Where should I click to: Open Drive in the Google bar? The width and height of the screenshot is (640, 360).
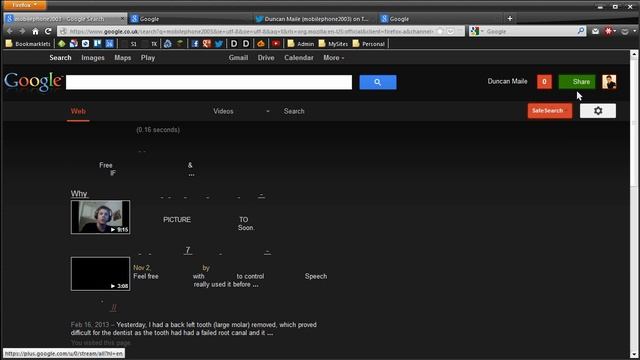coord(266,58)
